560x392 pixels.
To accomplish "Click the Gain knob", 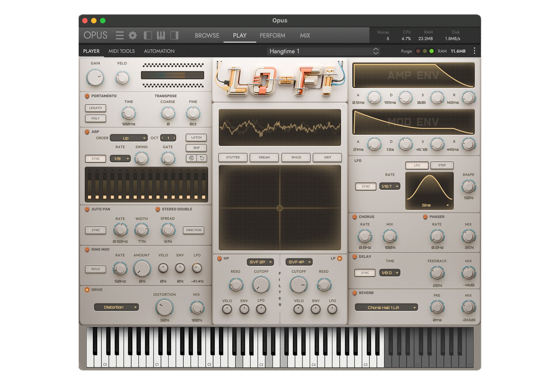I will click(x=95, y=77).
